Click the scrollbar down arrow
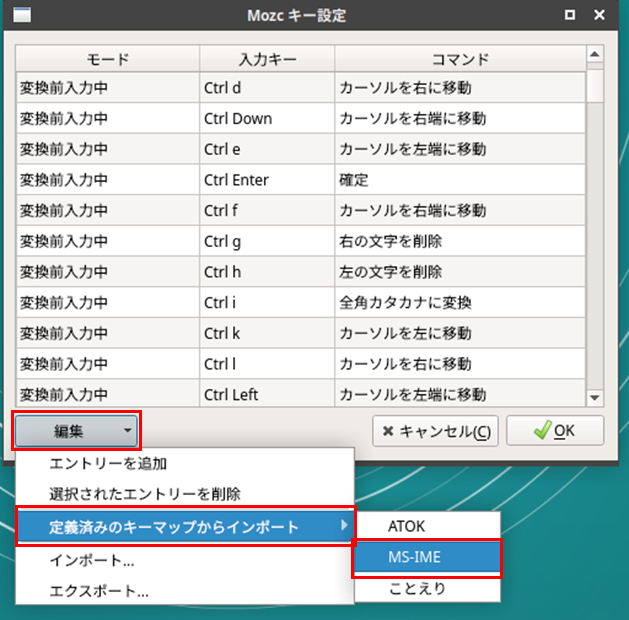 595,397
